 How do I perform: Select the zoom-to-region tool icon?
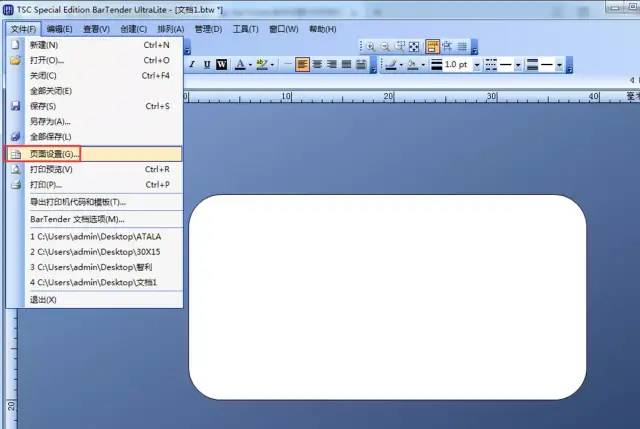click(400, 47)
